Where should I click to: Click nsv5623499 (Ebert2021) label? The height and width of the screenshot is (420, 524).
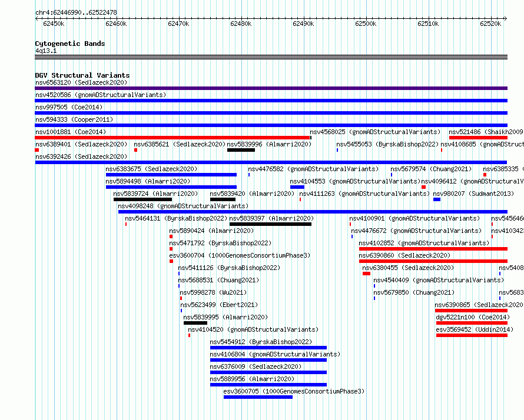pyautogui.click(x=219, y=305)
